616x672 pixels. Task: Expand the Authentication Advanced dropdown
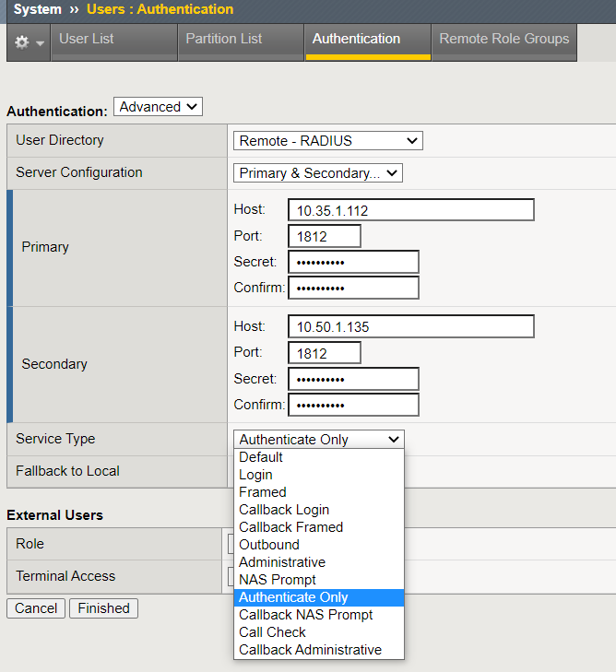point(158,107)
